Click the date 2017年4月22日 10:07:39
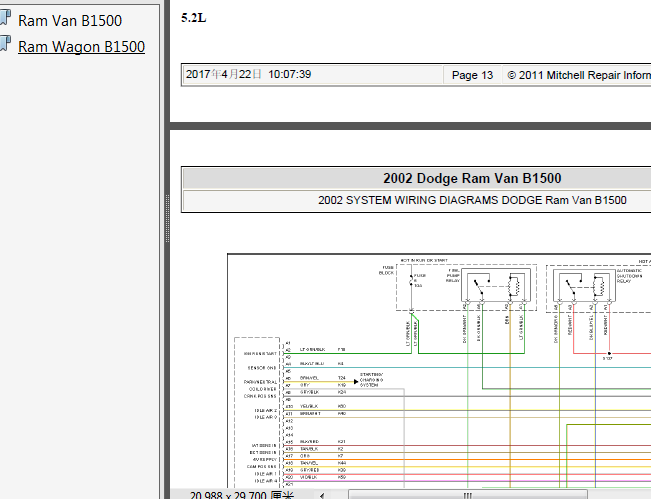The width and height of the screenshot is (651, 499). [x=248, y=74]
